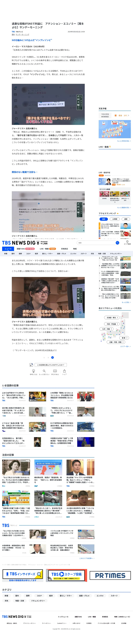Click the sun icon in today's weather

(x=116, y=116)
